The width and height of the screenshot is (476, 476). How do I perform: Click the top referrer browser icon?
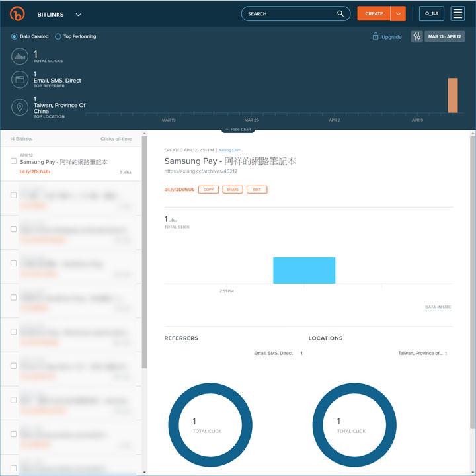pyautogui.click(x=20, y=81)
